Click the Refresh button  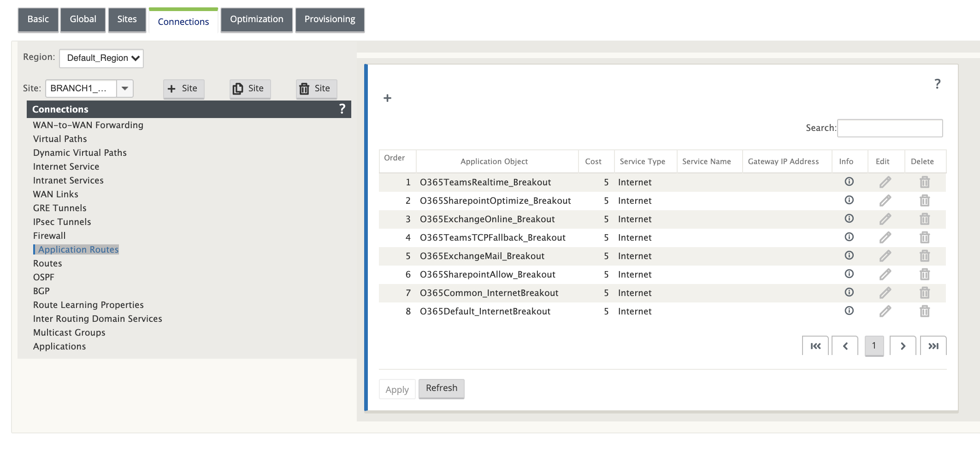tap(441, 388)
